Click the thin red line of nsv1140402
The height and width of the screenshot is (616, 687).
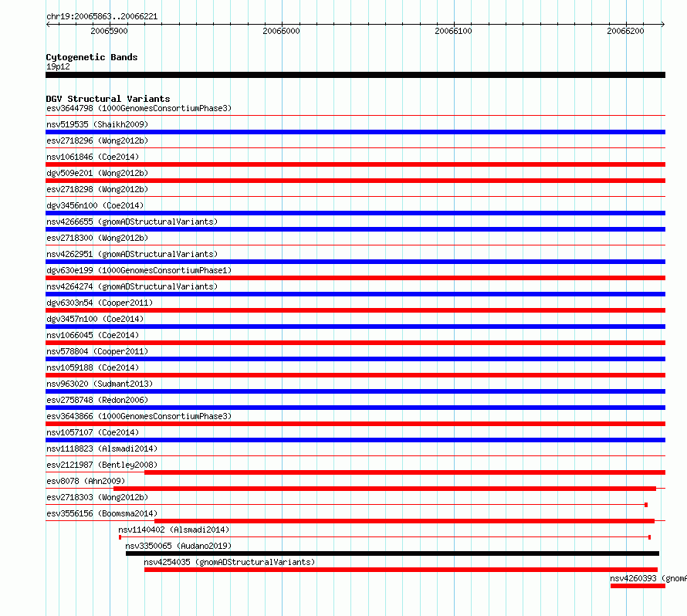click(384, 537)
